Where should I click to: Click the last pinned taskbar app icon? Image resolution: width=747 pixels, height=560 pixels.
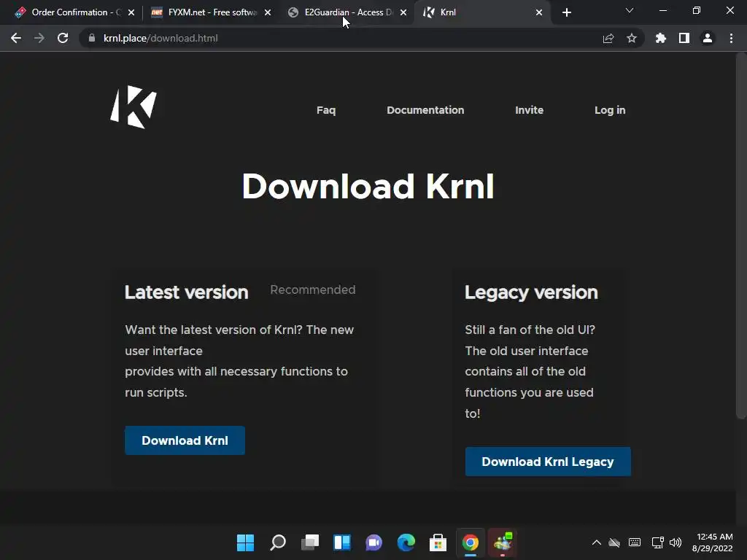pyautogui.click(x=502, y=542)
